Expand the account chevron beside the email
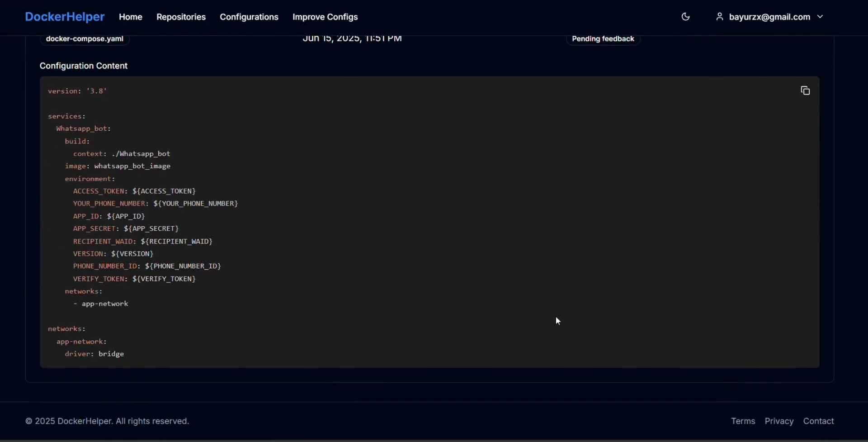868x442 pixels. click(x=820, y=17)
